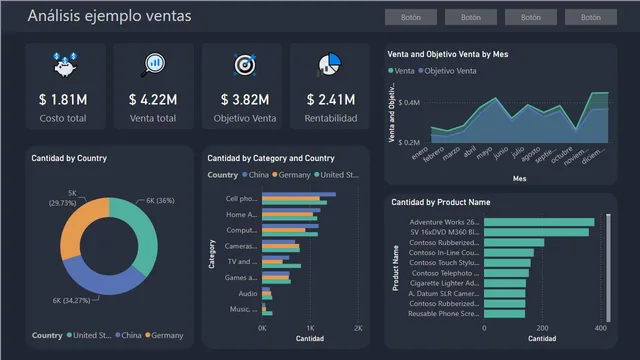This screenshot has height=360, width=640.
Task: Click the Rentabilidad label
Action: click(x=331, y=118)
